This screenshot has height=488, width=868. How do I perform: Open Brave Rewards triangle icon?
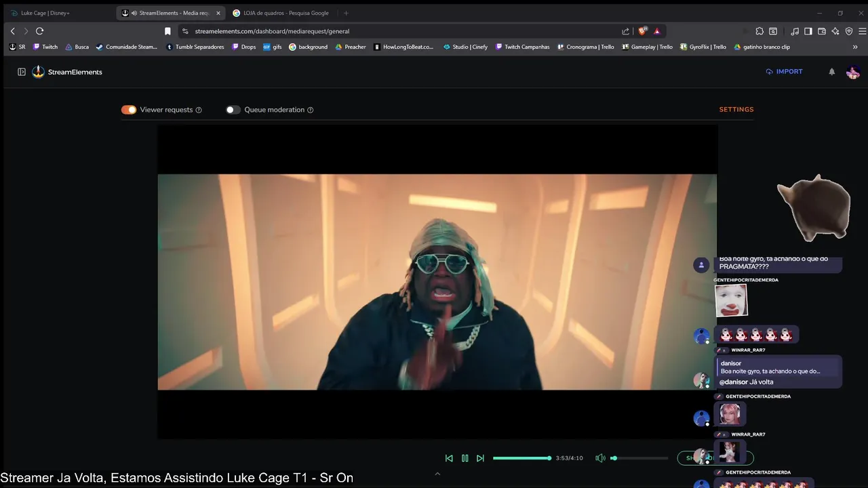click(x=657, y=31)
